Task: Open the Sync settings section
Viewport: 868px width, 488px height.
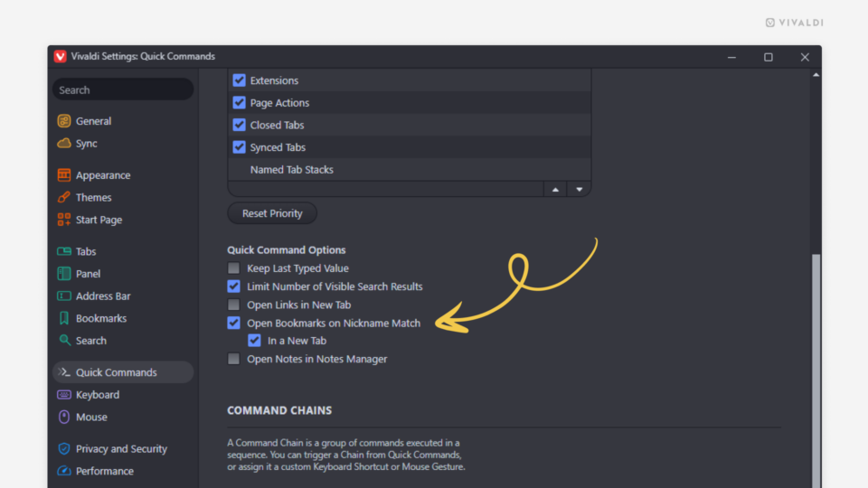Action: (123, 144)
